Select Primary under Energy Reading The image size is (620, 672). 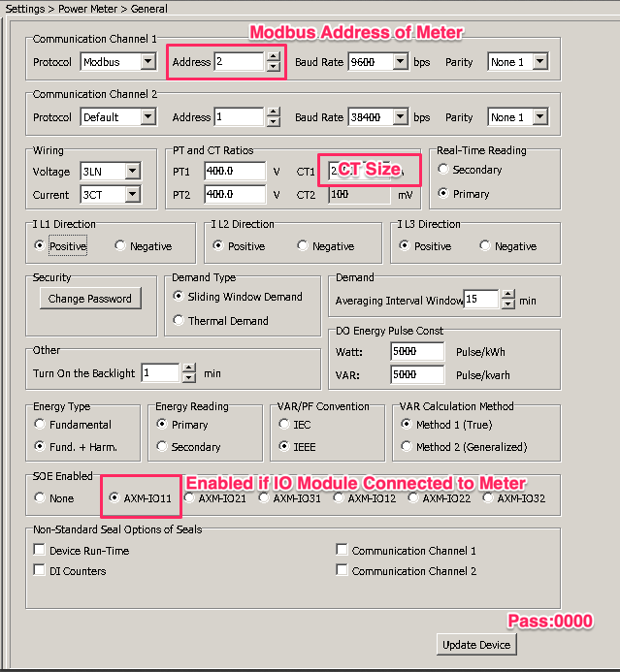pos(182,425)
